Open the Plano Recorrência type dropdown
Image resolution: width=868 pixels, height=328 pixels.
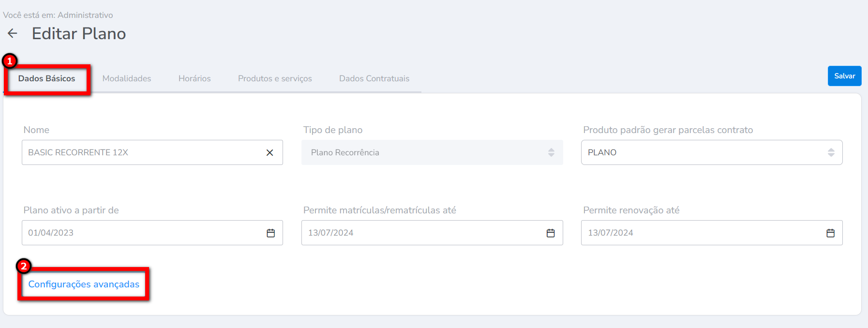(x=426, y=153)
